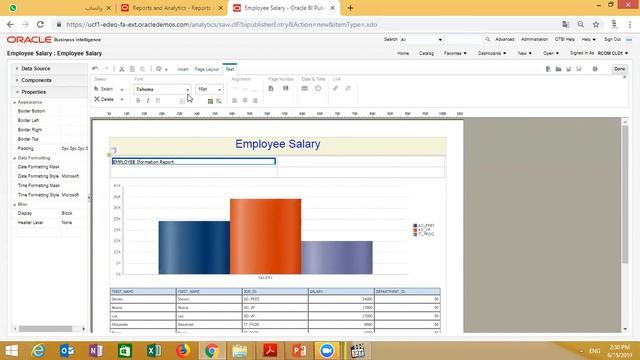
Task: Collapse the Appearance property group
Action: click(x=15, y=102)
